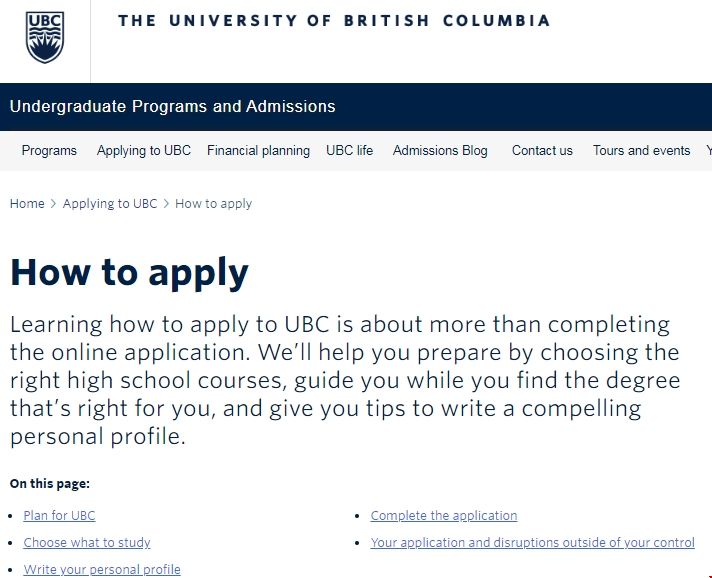
Task: Open application disruptions outside your control link
Action: 532,543
